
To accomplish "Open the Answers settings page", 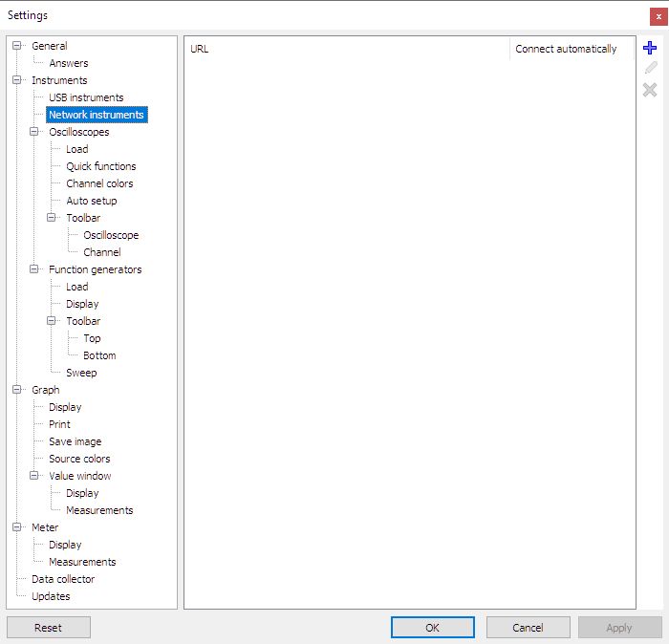I will [x=68, y=63].
